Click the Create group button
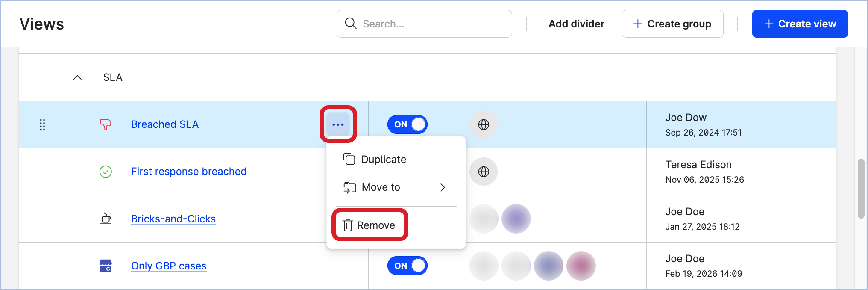Screen dimensions: 868x290 672,24
